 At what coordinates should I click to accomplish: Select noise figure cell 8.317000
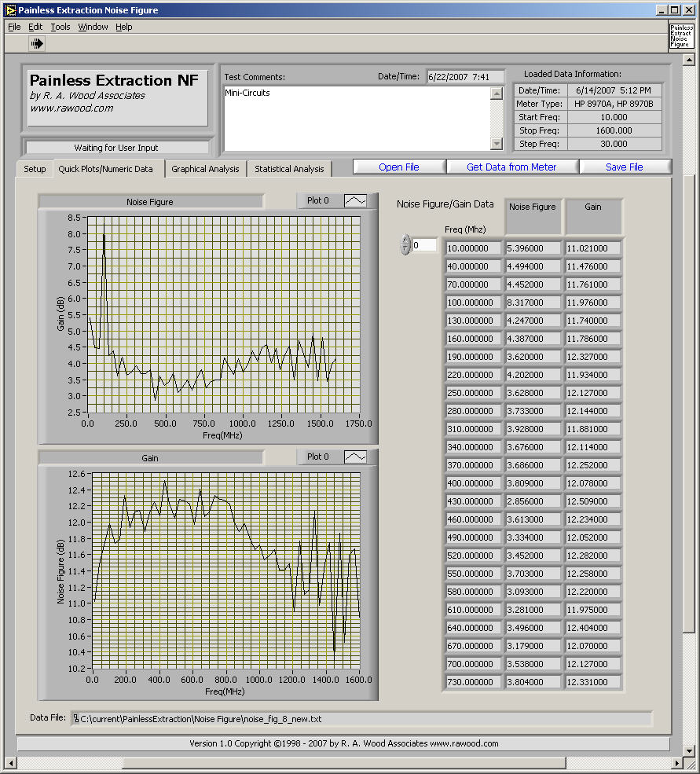coord(533,303)
